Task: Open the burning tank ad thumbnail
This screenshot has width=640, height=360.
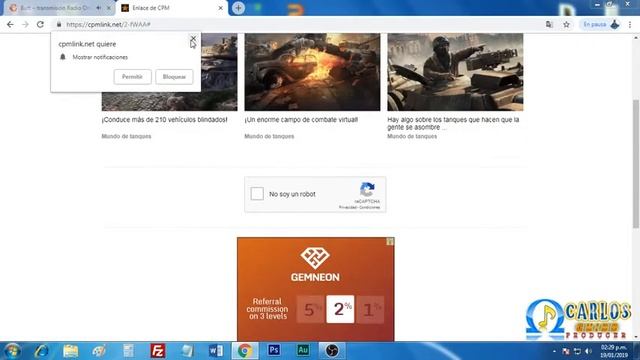Action: click(312, 72)
